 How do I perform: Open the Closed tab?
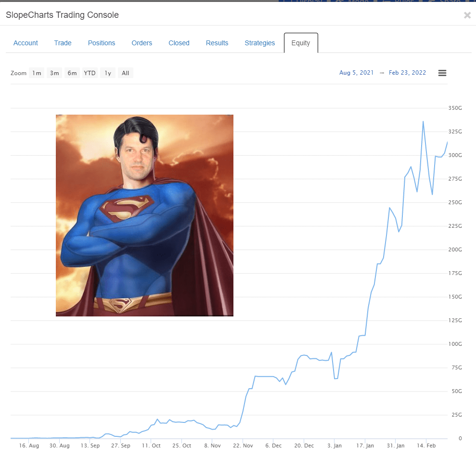(179, 43)
